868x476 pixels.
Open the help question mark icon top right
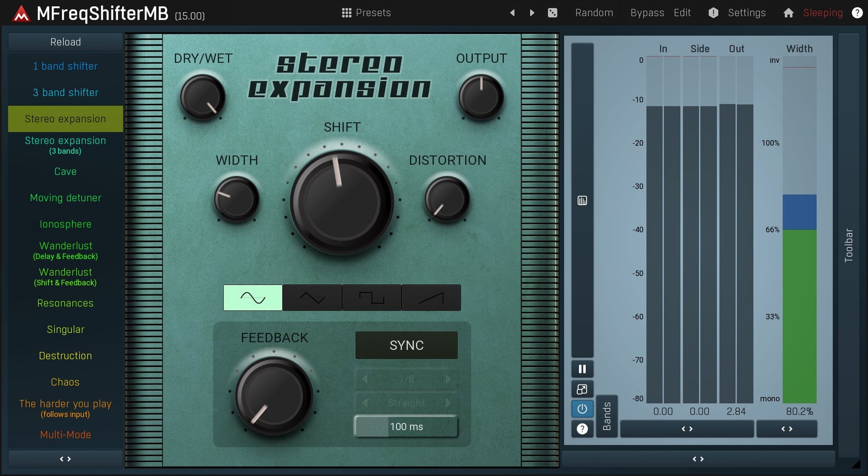(x=857, y=13)
